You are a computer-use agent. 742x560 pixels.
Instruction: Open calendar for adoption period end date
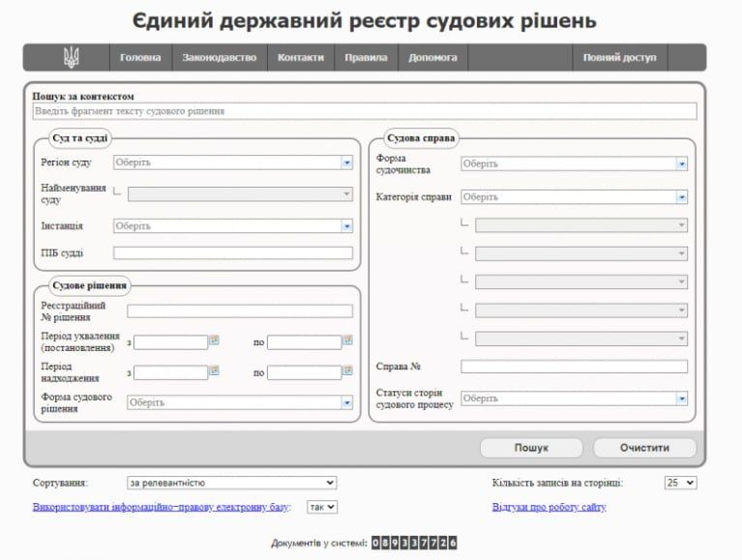pos(348,340)
